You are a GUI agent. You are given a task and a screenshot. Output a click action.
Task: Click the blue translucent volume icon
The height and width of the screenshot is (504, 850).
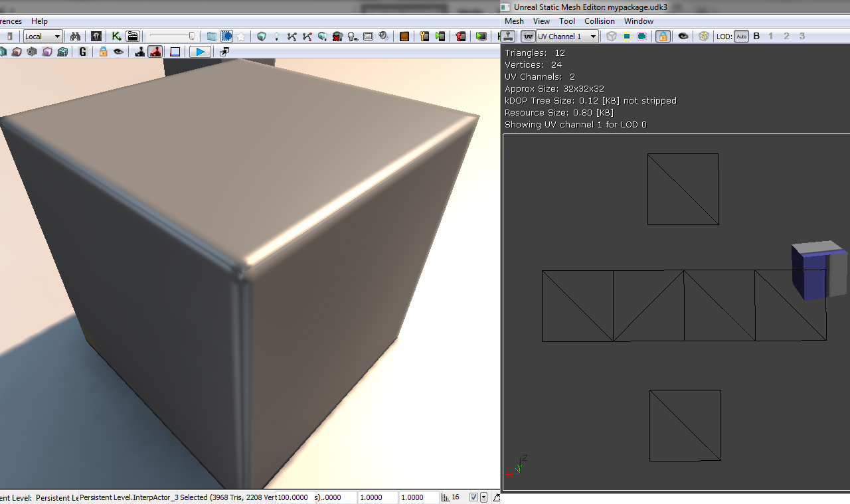pos(212,37)
